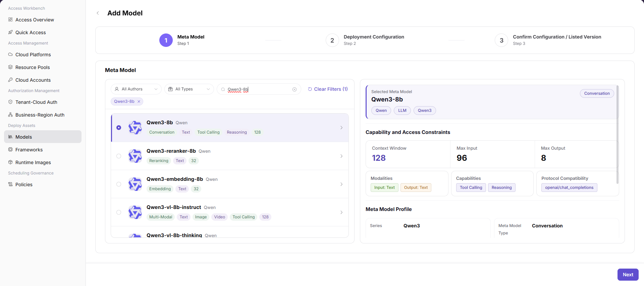The image size is (644, 286).
Task: Expand the Qwen3-reranker-8b row chevron
Action: [341, 156]
